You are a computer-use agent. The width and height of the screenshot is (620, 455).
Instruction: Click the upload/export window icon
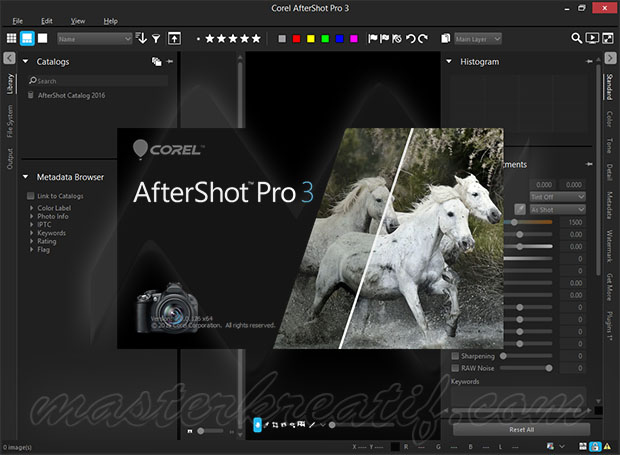174,38
